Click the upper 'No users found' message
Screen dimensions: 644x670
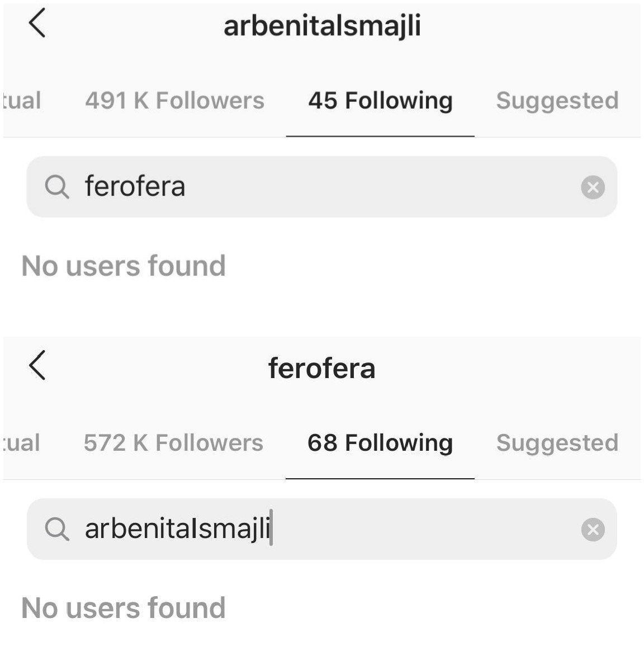[x=124, y=266]
